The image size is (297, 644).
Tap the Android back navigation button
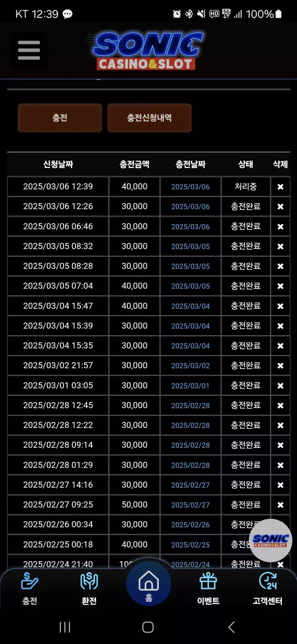[x=231, y=627]
